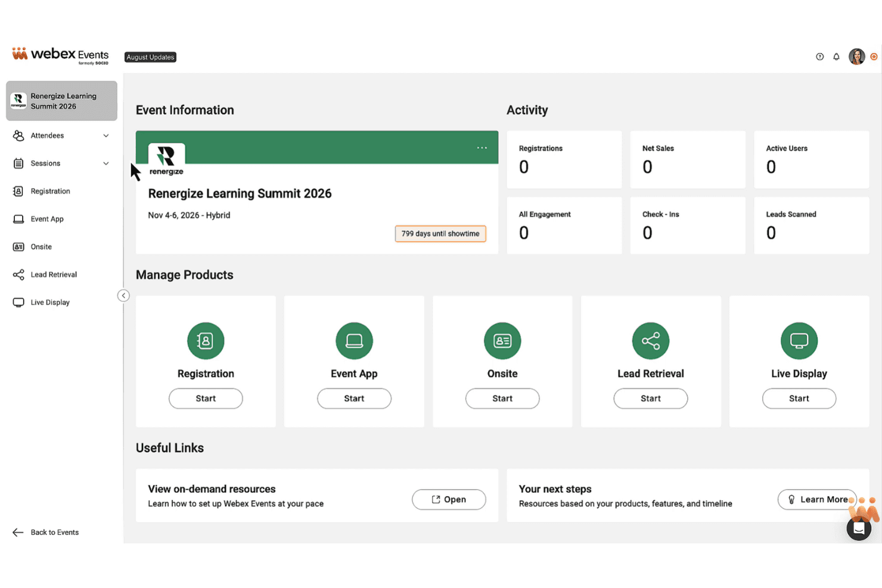
Task: Click the Active Users activity card
Action: (812, 160)
